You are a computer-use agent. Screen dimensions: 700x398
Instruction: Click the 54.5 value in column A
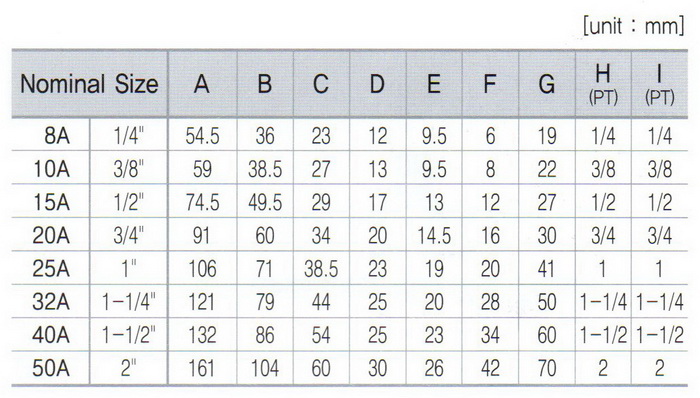click(202, 136)
